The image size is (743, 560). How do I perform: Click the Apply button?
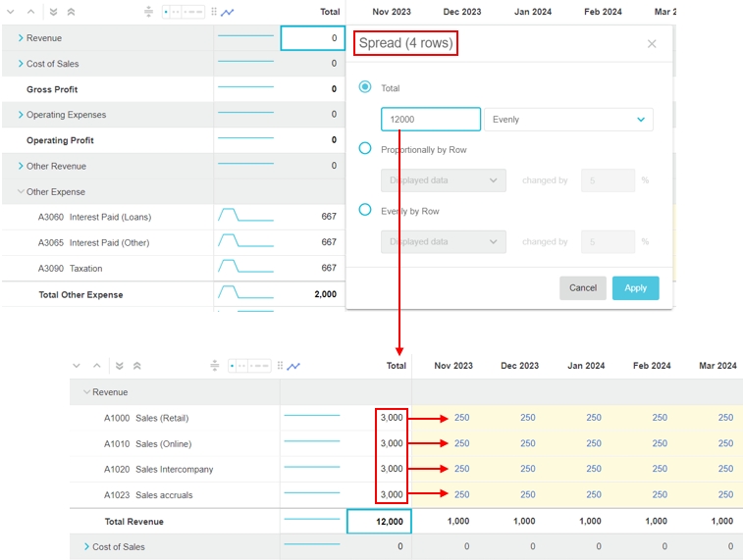point(635,287)
